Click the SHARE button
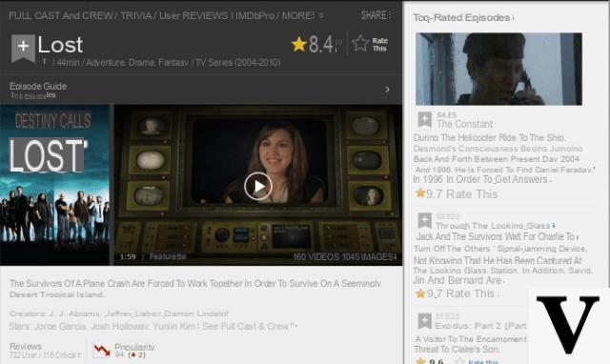 [x=375, y=15]
